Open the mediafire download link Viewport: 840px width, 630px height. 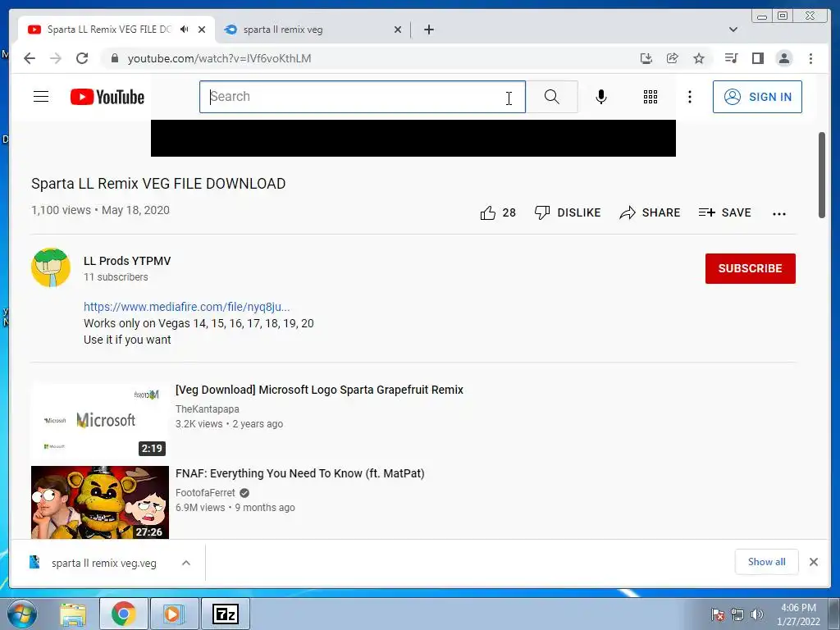186,307
